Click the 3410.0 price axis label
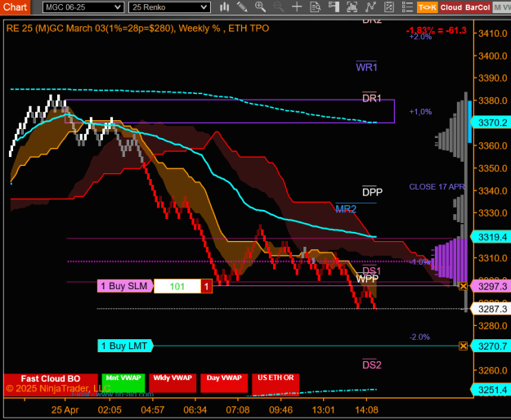511x420 pixels. [492, 34]
